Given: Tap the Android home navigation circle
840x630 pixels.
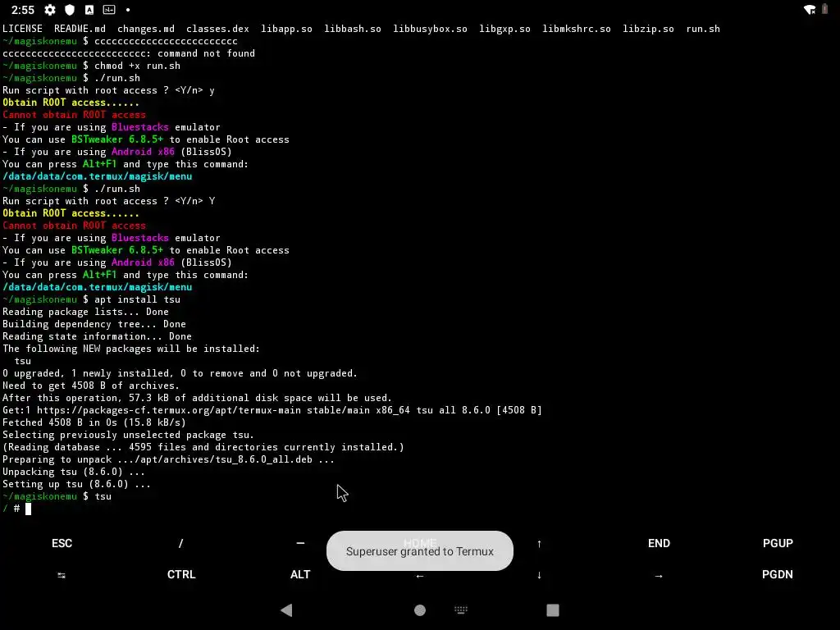Looking at the screenshot, I should point(420,610).
